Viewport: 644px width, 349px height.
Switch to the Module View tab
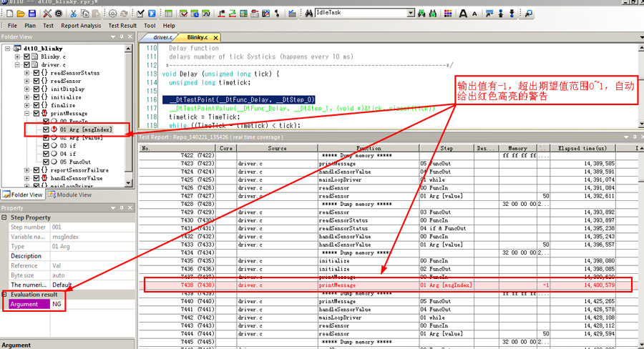tap(70, 195)
